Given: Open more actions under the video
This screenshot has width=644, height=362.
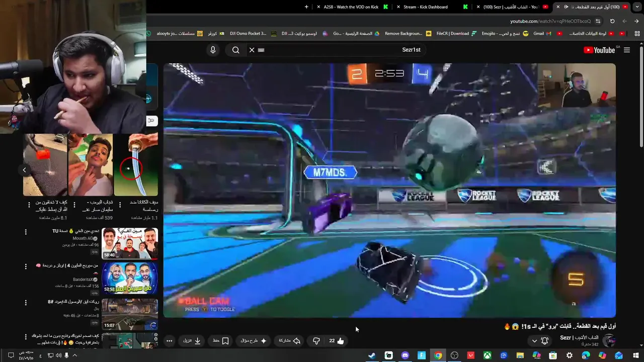Looking at the screenshot, I should click(169, 341).
